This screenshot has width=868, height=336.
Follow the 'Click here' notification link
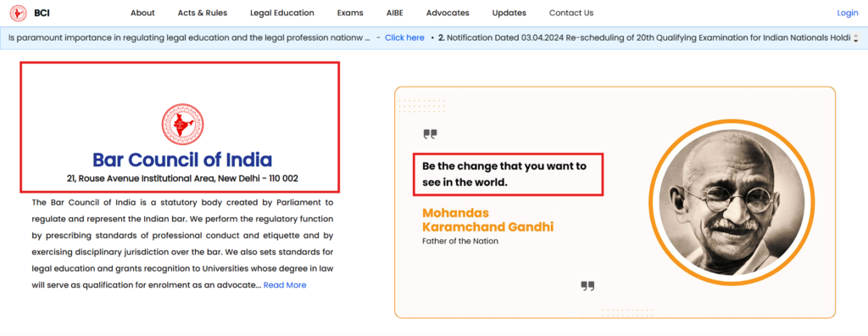pos(404,37)
